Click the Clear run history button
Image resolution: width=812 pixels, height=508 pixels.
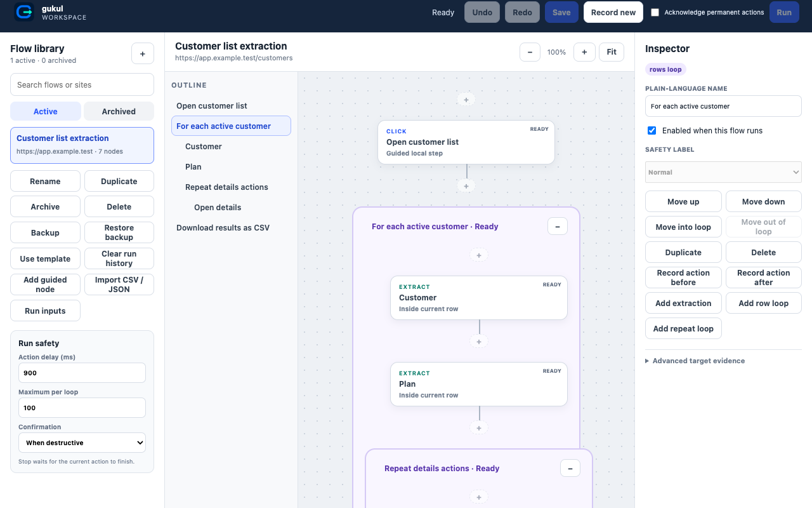(119, 258)
